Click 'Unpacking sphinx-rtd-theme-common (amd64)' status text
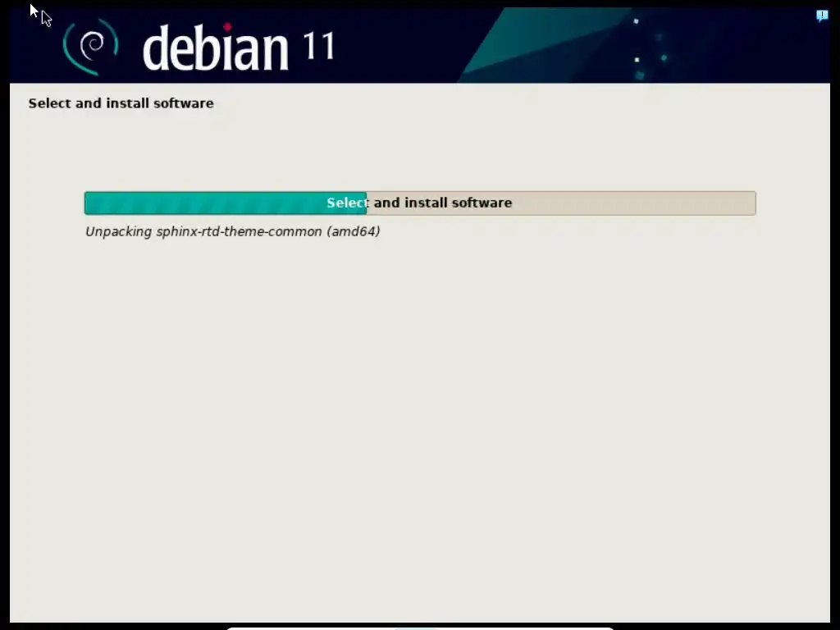Image resolution: width=840 pixels, height=630 pixels. pos(232,231)
